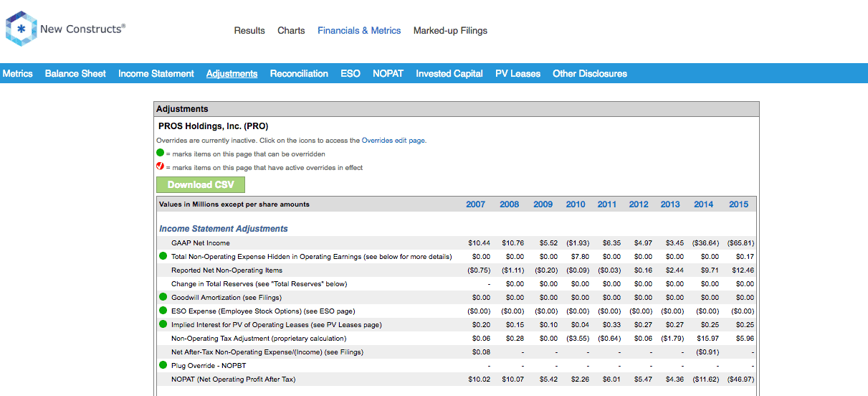Go to Metrics in the blue menu
This screenshot has height=396, width=868.
click(18, 73)
